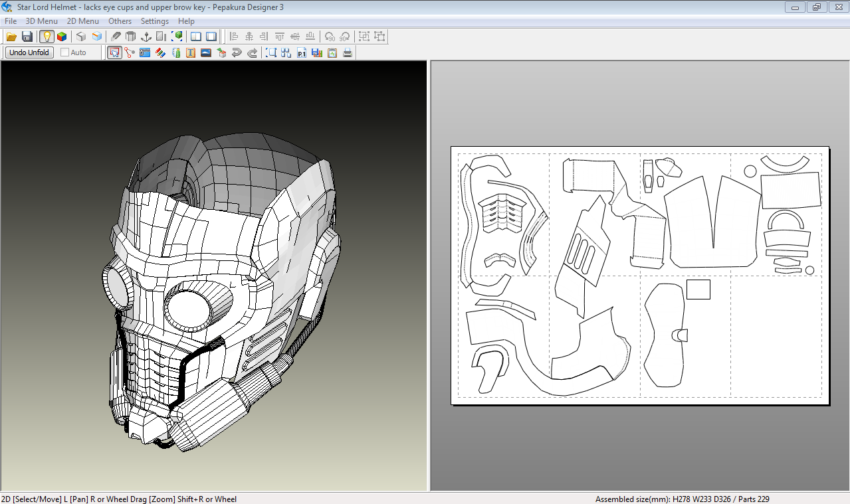Enable the Auto checkbox

[65, 52]
